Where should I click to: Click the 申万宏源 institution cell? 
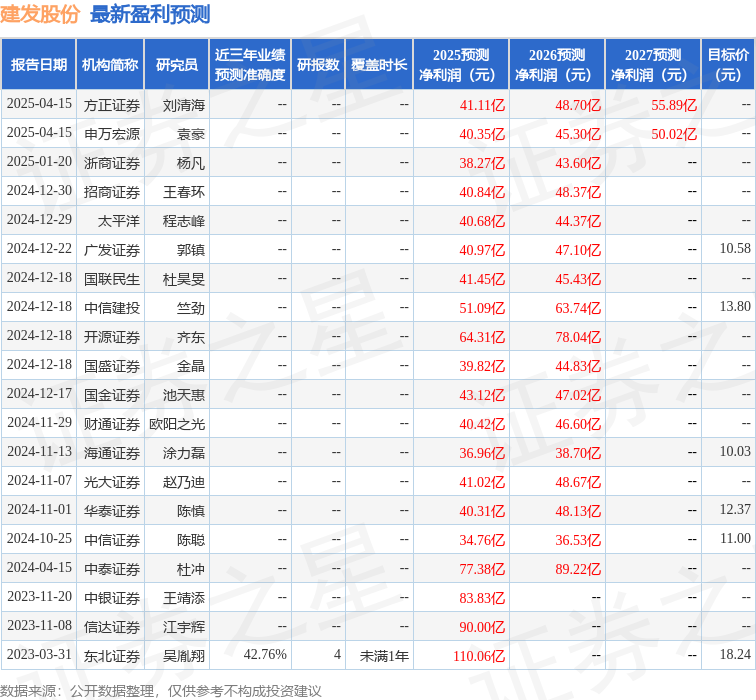(x=112, y=134)
